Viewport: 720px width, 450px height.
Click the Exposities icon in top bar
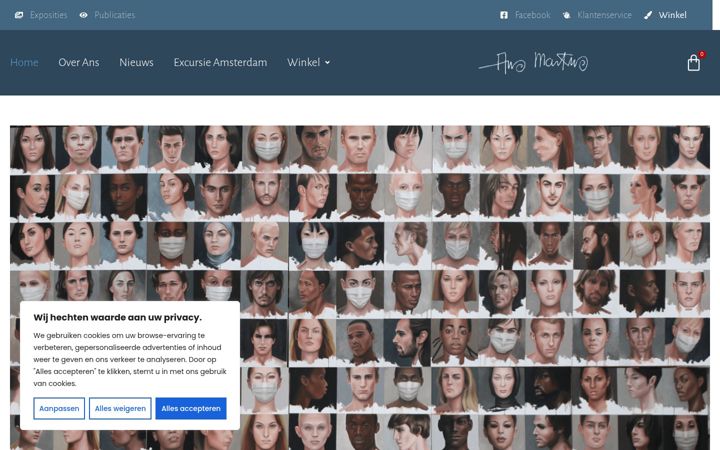(19, 15)
